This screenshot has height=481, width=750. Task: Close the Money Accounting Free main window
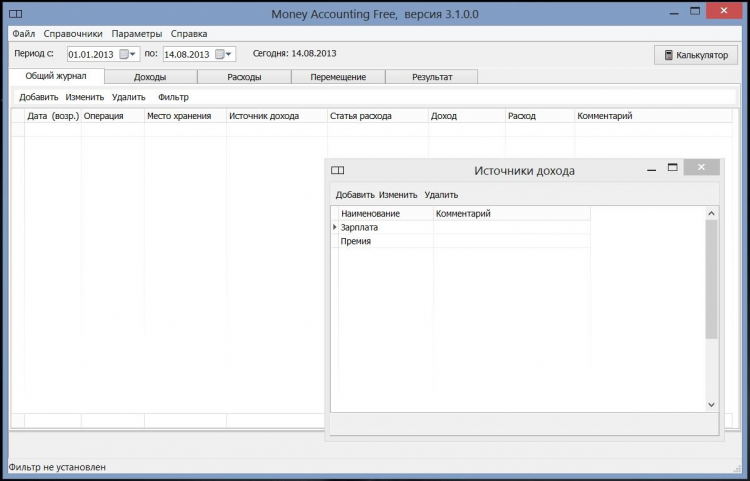coord(724,11)
